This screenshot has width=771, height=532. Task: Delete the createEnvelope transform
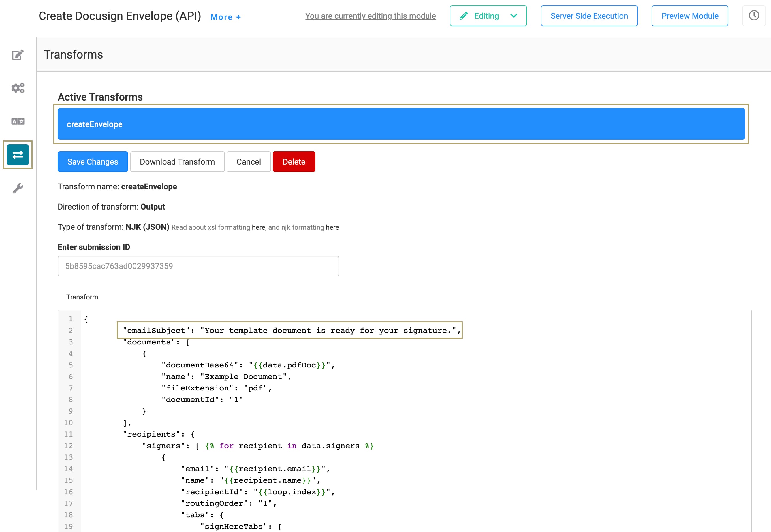pos(294,162)
